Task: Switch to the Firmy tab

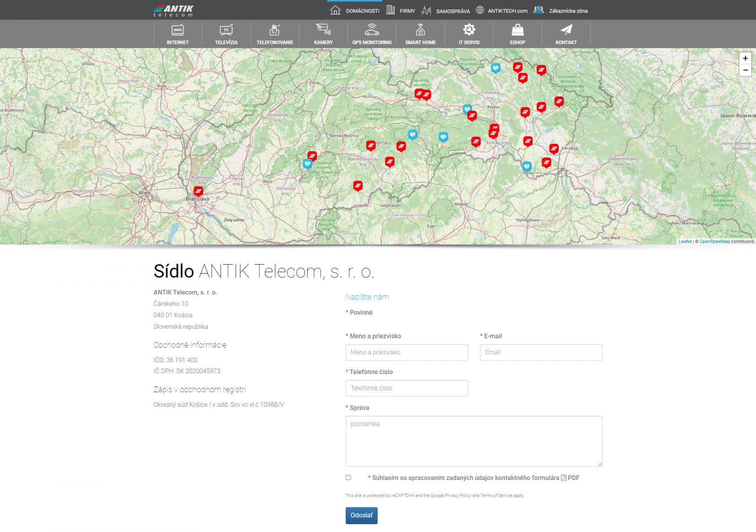Action: pos(401,10)
